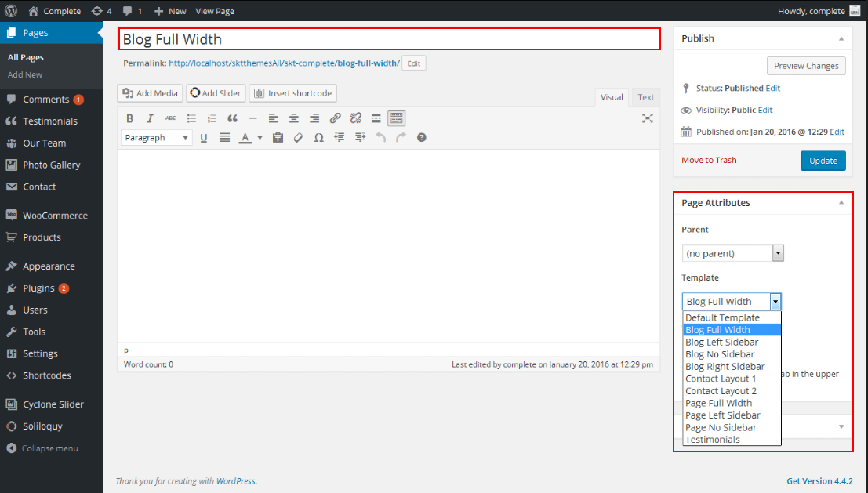Open the text color picker arrow

pos(260,138)
